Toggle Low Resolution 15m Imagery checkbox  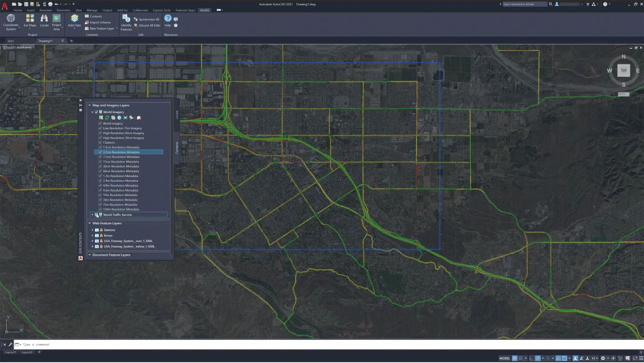click(x=100, y=128)
